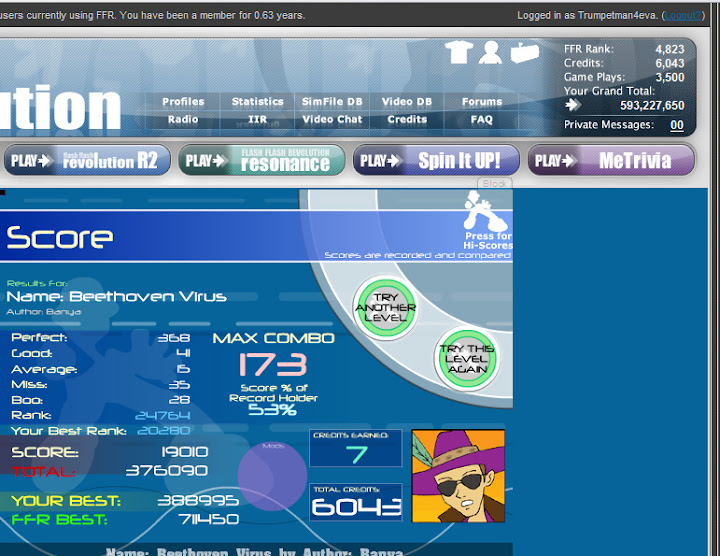Launch Spin It UP! play banner
Image resolution: width=720 pixels, height=556 pixels.
click(x=436, y=160)
